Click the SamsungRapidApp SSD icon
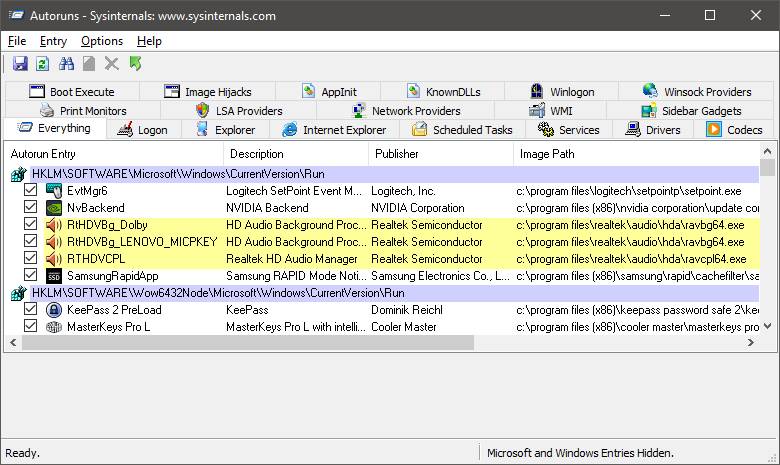Viewport: 780px width, 465px height. pyautogui.click(x=54, y=276)
